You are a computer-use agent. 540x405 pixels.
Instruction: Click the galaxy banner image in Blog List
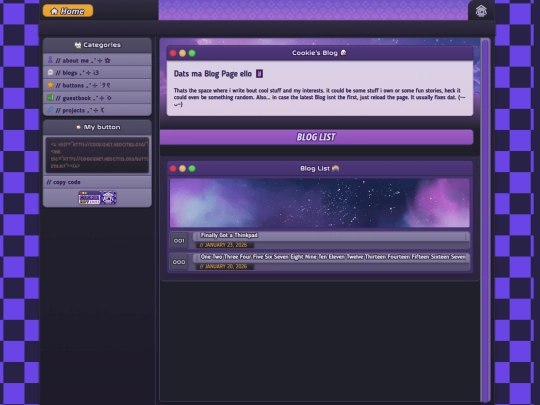[x=320, y=202]
